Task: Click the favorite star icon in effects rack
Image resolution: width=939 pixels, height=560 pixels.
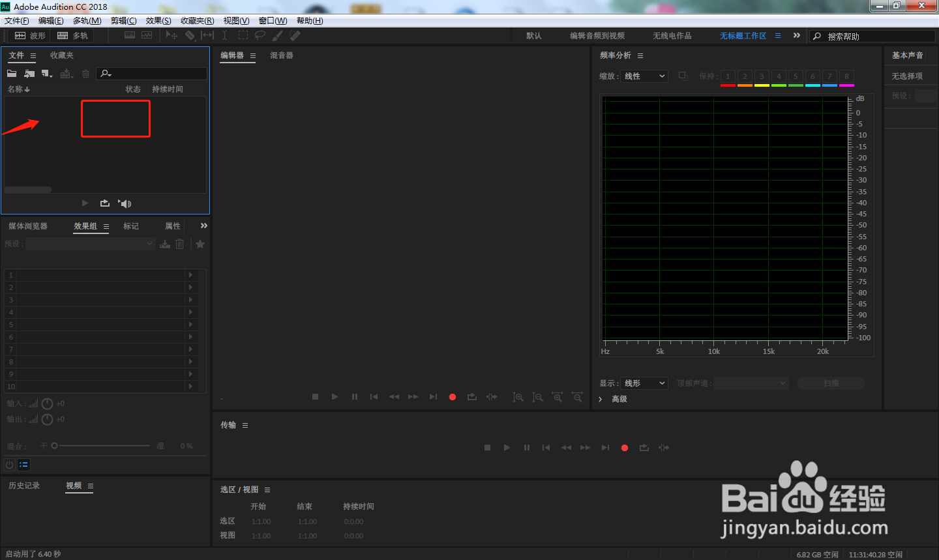Action: 200,244
